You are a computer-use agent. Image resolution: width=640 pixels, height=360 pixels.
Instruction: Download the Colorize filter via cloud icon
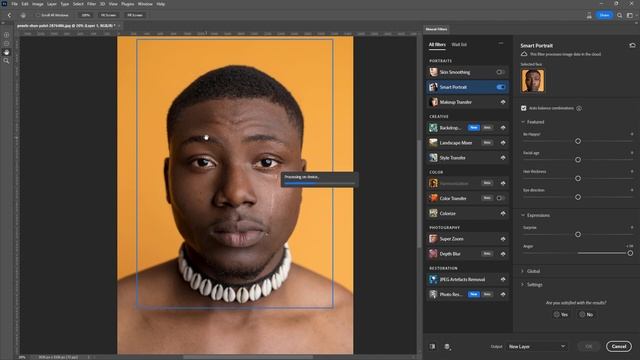pyautogui.click(x=503, y=213)
